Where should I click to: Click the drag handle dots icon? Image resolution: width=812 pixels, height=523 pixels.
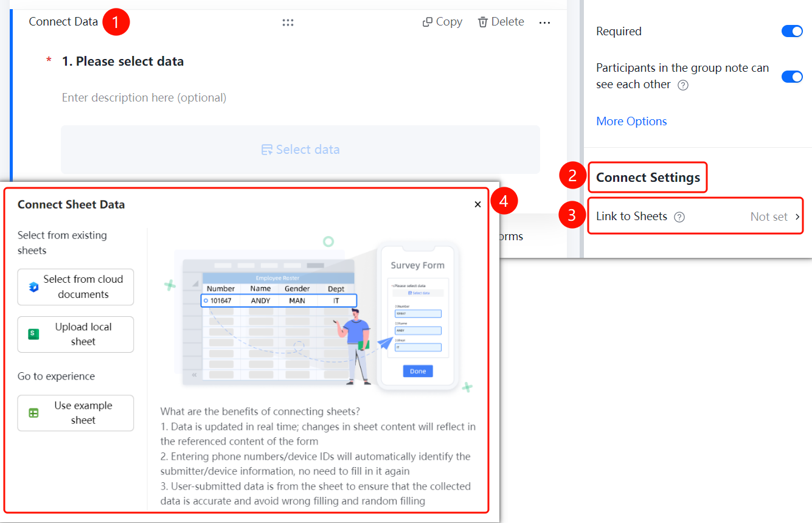[288, 23]
